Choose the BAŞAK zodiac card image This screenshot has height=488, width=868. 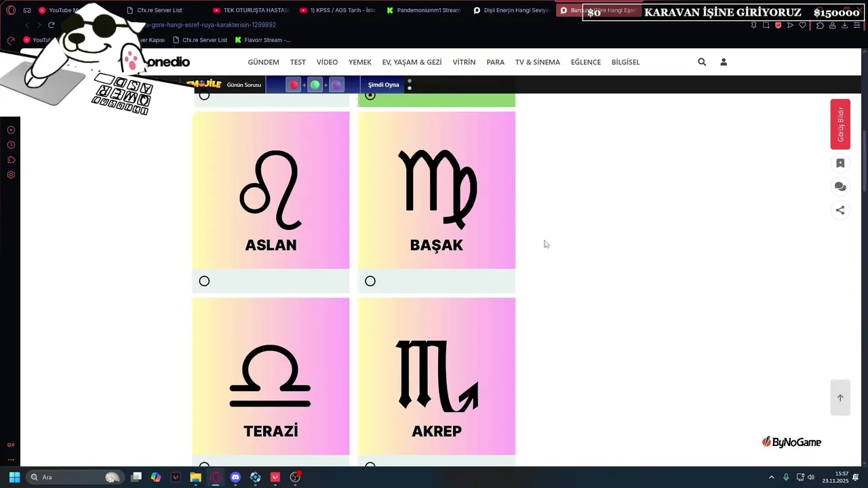437,190
